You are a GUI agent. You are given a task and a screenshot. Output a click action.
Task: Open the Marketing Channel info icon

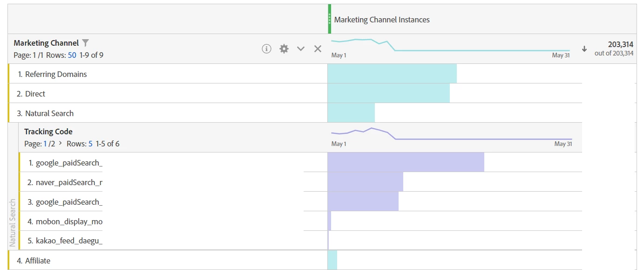tap(266, 48)
